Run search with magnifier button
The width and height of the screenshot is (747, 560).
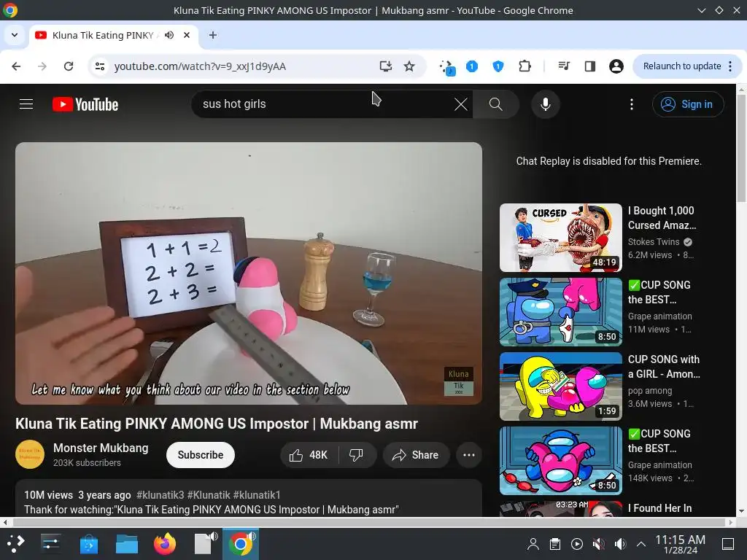point(496,104)
